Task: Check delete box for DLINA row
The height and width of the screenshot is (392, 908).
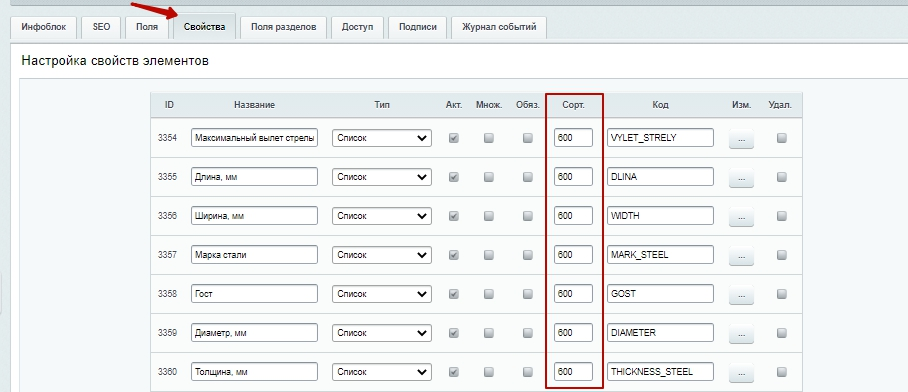Action: coord(782,177)
